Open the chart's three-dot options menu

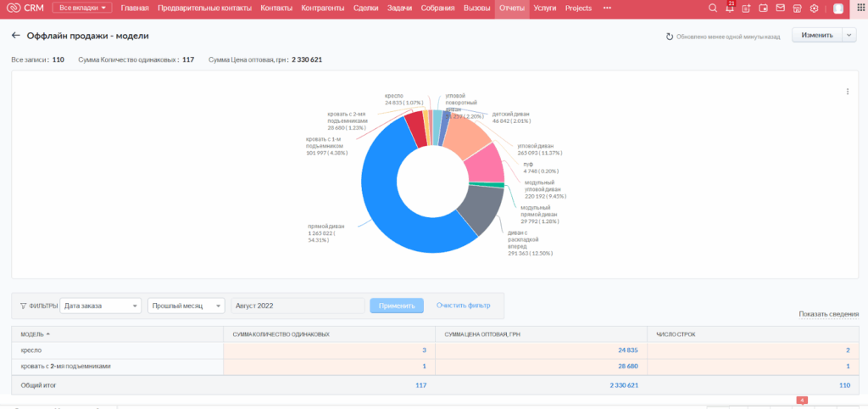click(847, 92)
